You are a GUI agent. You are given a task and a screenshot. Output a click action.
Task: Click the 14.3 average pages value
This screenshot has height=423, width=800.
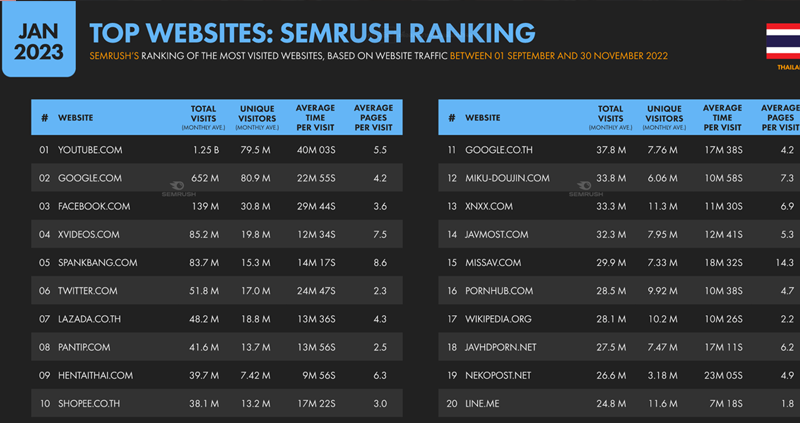point(785,263)
